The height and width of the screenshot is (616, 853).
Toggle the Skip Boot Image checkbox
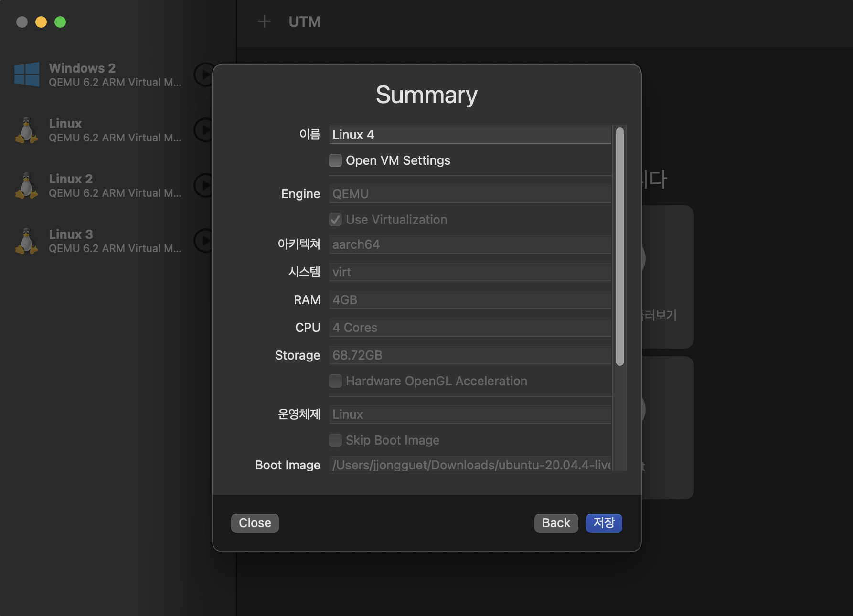[x=335, y=440]
